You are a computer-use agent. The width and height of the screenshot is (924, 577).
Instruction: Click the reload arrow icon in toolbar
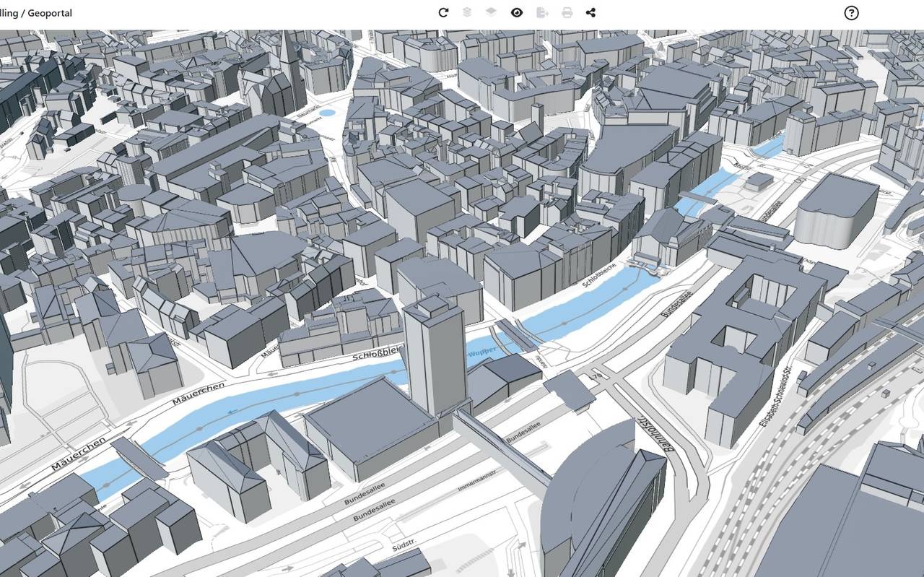pos(443,12)
